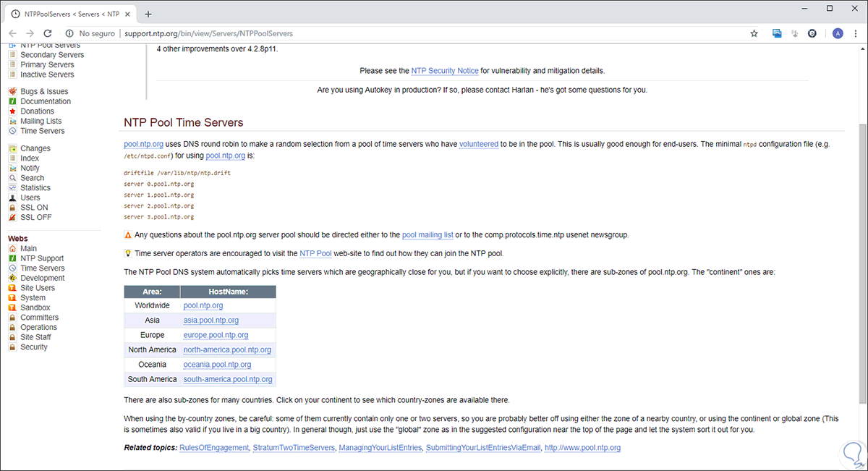The width and height of the screenshot is (868, 471).
Task: Click the first extension icon in toolbar
Action: (x=777, y=33)
